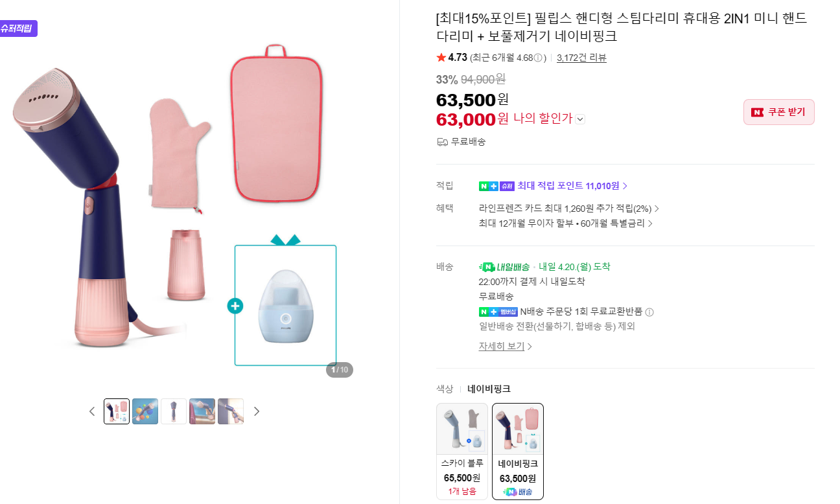The image size is (840, 504).
Task: Click the info icon next to 무료교환반품
Action: click(x=649, y=312)
